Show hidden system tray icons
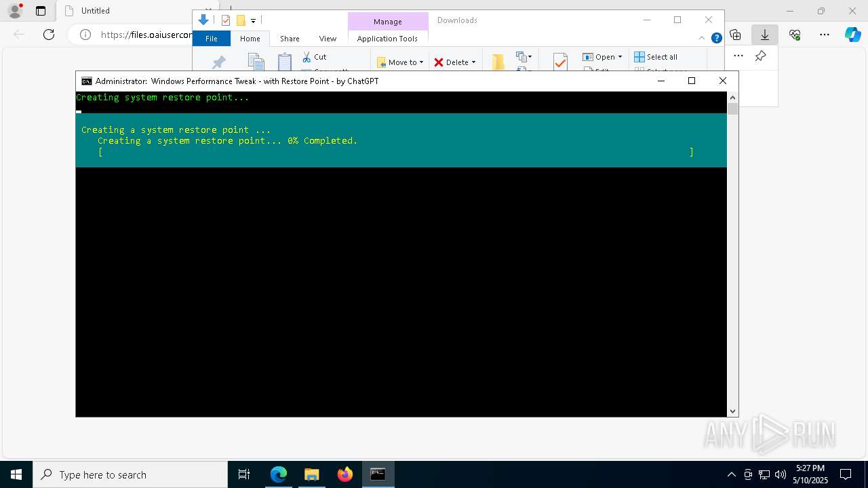Screen dimensions: 868x488 click(731, 474)
